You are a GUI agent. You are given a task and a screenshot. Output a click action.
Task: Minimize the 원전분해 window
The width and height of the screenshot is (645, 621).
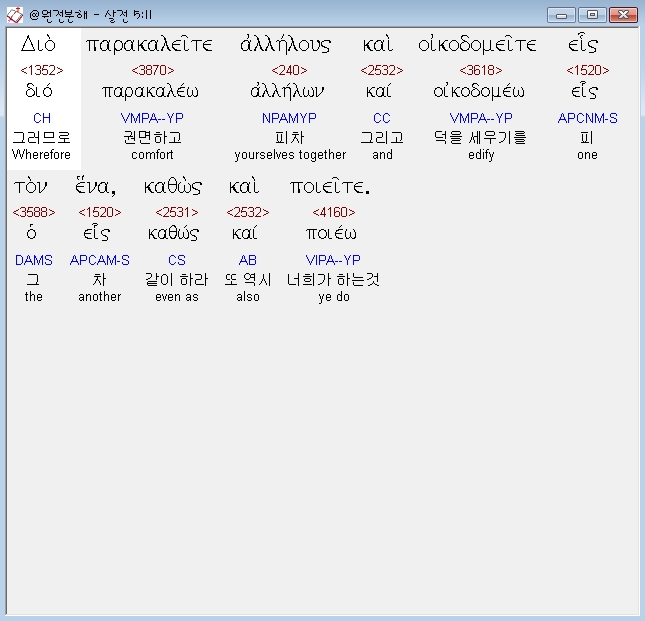(x=561, y=15)
